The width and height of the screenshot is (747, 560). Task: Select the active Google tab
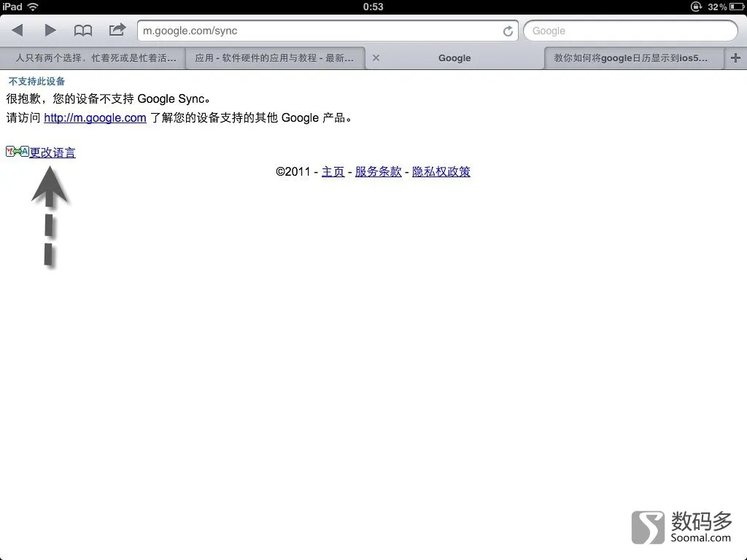point(454,58)
